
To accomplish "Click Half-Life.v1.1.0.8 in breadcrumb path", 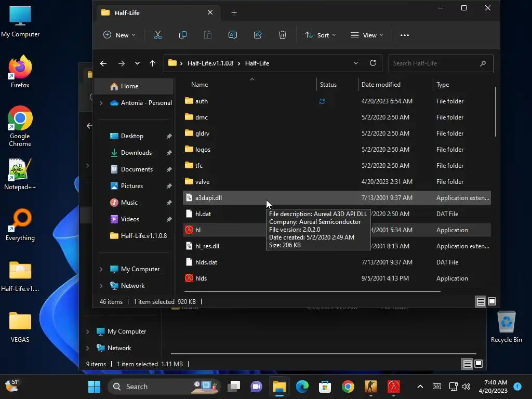I will [210, 63].
